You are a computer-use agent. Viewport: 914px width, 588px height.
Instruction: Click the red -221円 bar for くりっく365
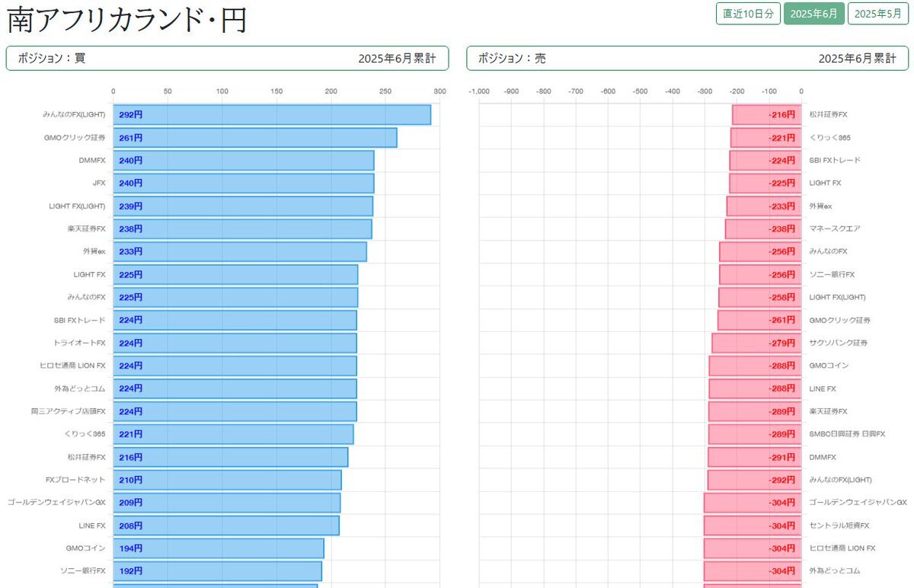click(x=766, y=138)
